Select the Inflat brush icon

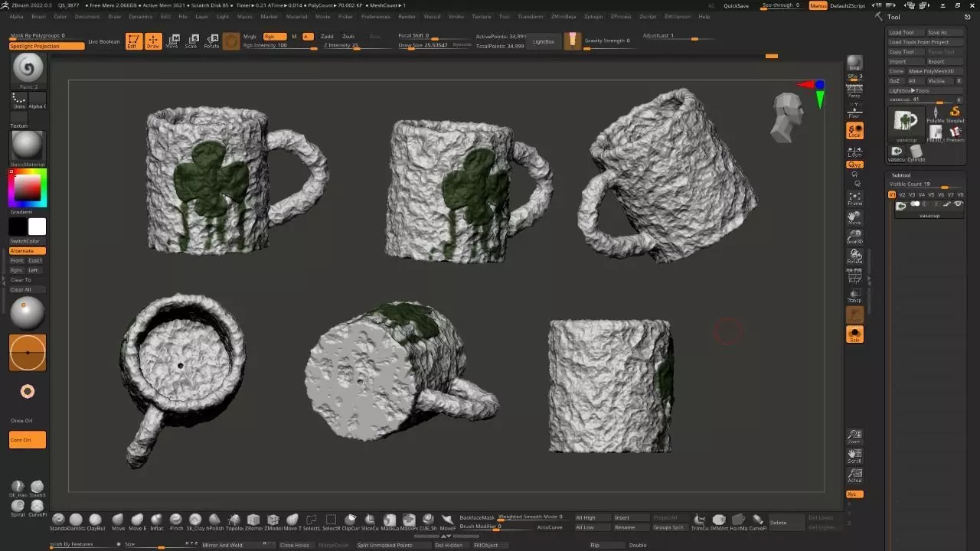tap(156, 521)
